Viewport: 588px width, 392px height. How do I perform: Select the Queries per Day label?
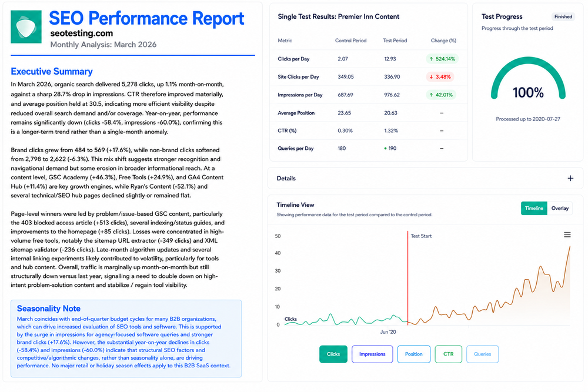296,149
